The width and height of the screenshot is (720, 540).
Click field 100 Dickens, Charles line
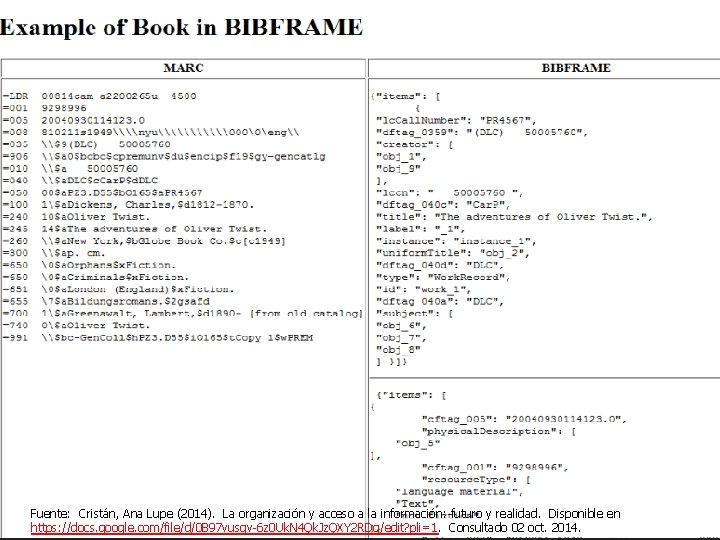[128, 205]
